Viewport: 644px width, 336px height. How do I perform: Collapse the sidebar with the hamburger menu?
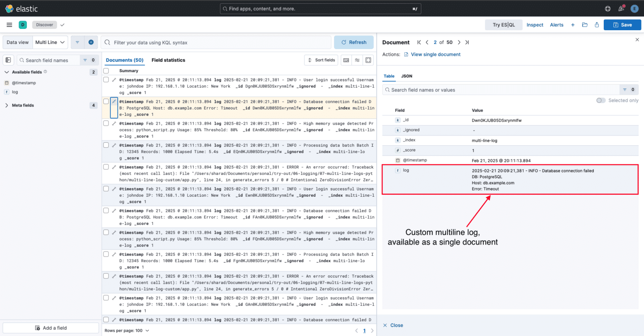[9, 24]
